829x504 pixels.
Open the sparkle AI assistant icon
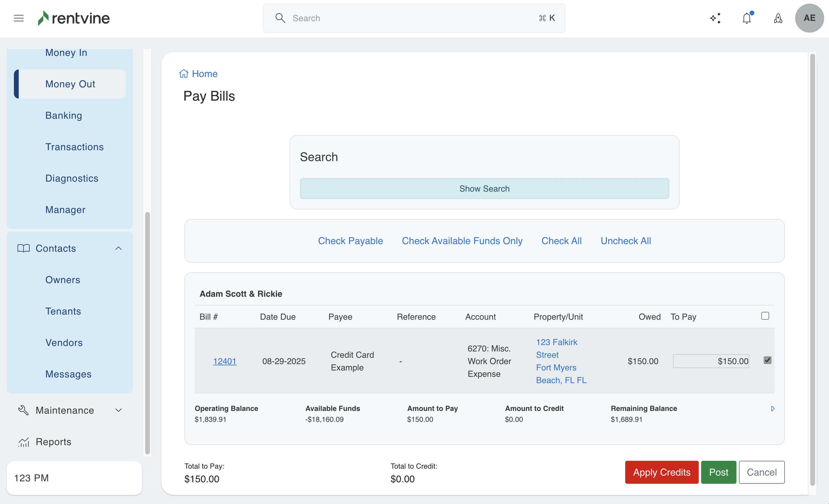(x=715, y=18)
